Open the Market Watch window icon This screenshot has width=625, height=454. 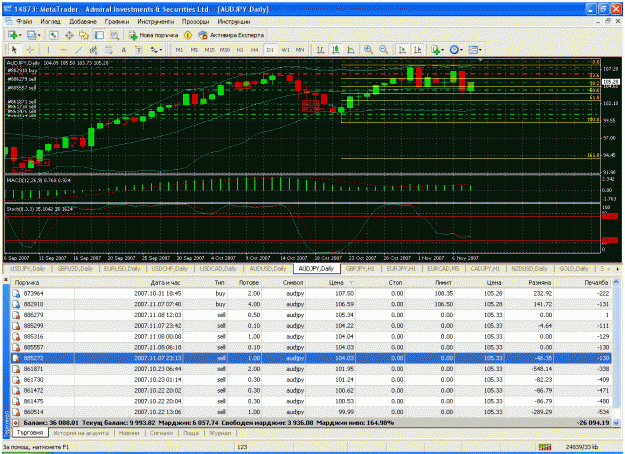coord(54,35)
